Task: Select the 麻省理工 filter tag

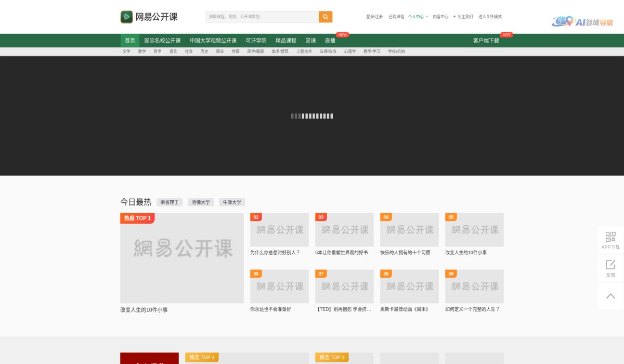Action: point(170,202)
